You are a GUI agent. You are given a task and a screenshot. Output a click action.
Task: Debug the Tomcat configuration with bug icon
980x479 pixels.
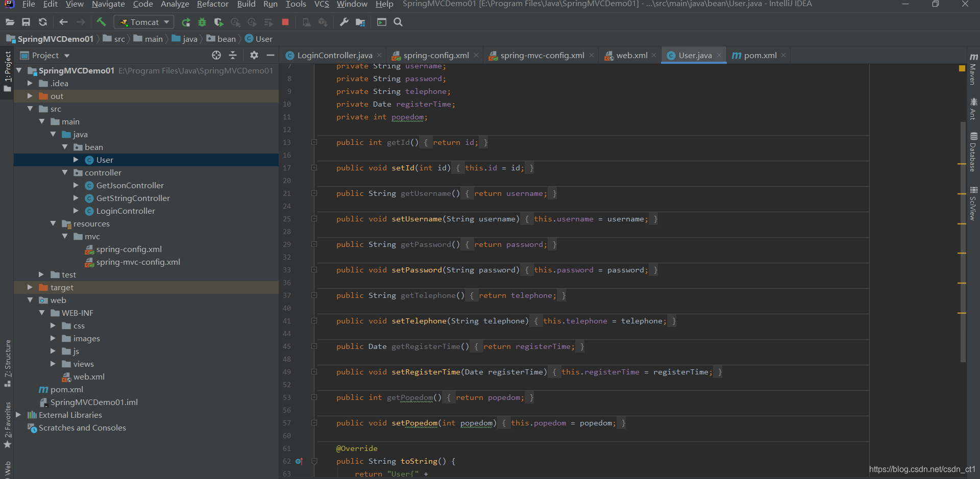pyautogui.click(x=202, y=22)
